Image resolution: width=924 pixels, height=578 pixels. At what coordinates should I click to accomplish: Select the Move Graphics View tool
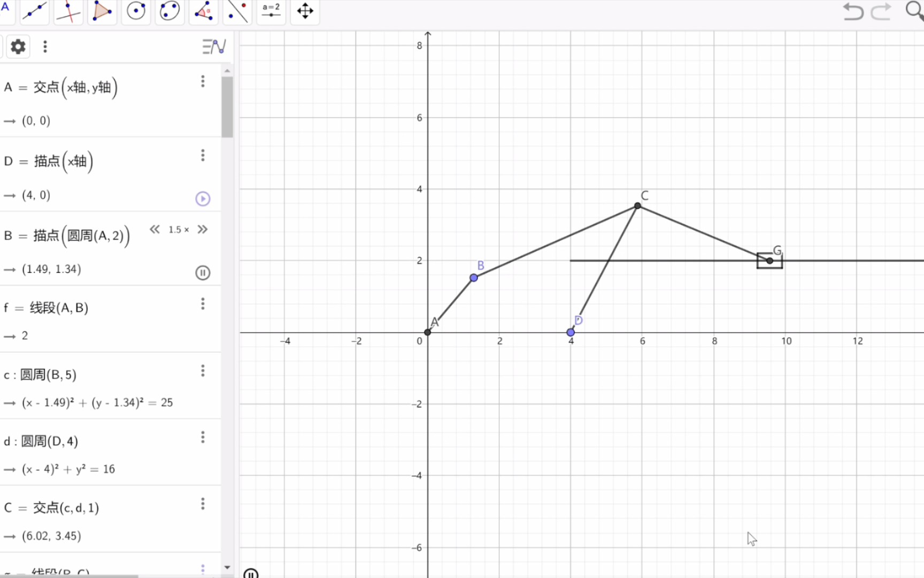[305, 11]
